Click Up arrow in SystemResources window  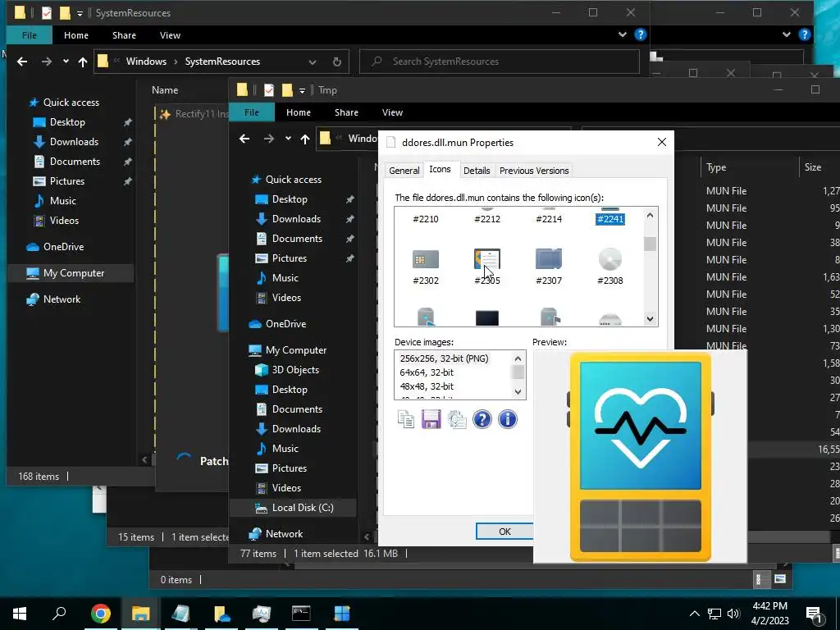pyautogui.click(x=83, y=62)
